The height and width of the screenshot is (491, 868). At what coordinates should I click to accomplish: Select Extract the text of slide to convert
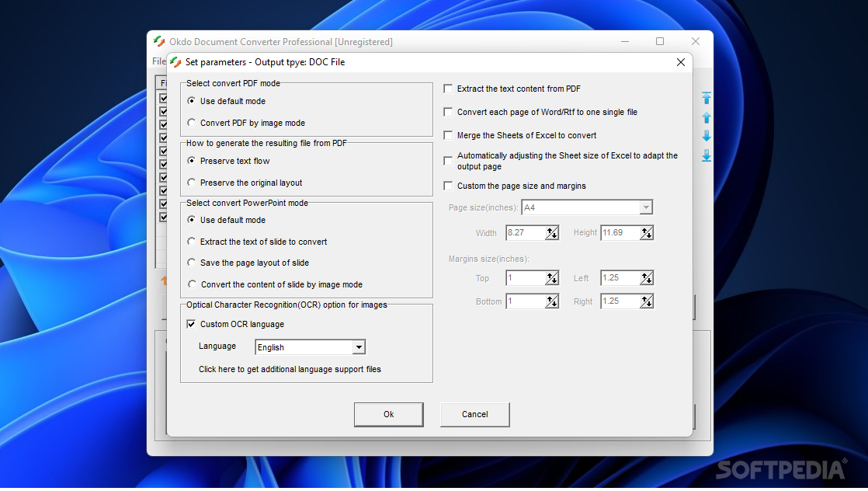[192, 242]
